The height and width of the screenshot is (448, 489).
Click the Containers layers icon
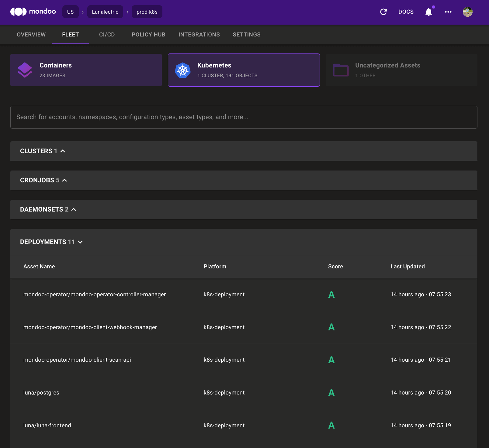(25, 70)
